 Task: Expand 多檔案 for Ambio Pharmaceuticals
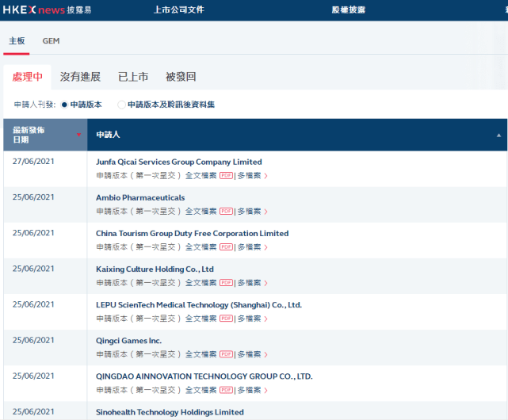click(x=252, y=212)
